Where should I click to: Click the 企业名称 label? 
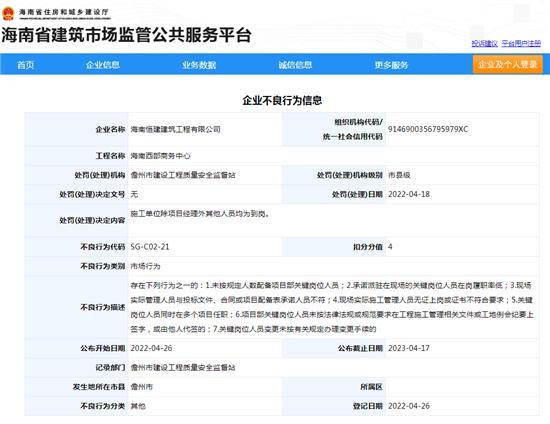point(110,129)
